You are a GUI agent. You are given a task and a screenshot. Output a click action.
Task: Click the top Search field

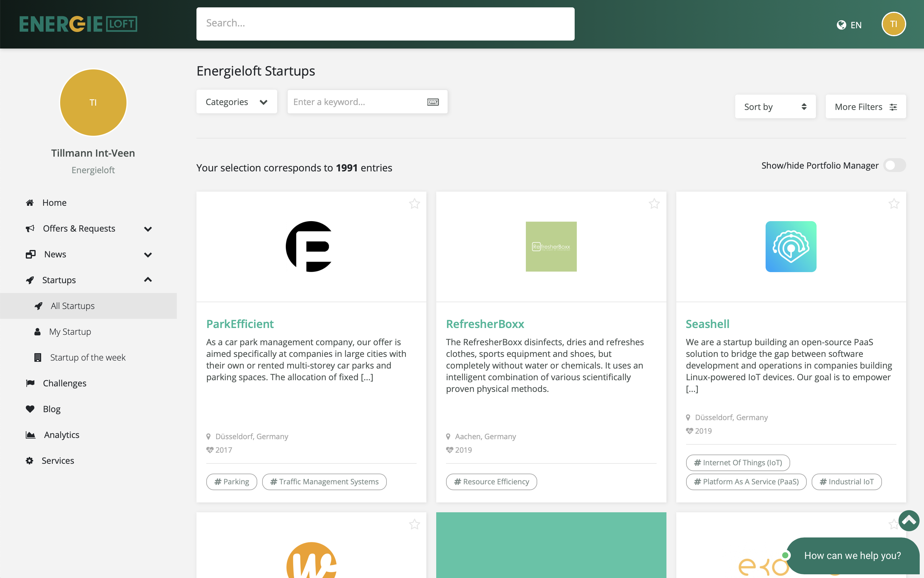coord(385,24)
